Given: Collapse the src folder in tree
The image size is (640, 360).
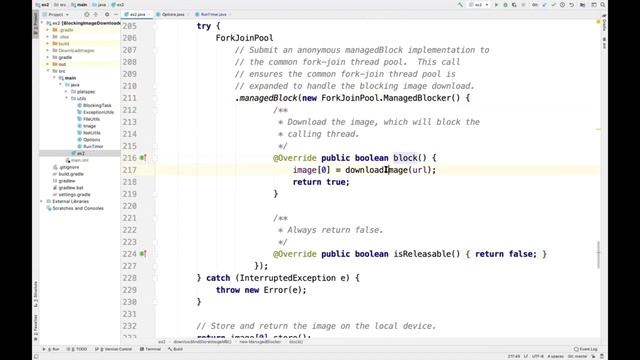Looking at the screenshot, I should (48, 71).
